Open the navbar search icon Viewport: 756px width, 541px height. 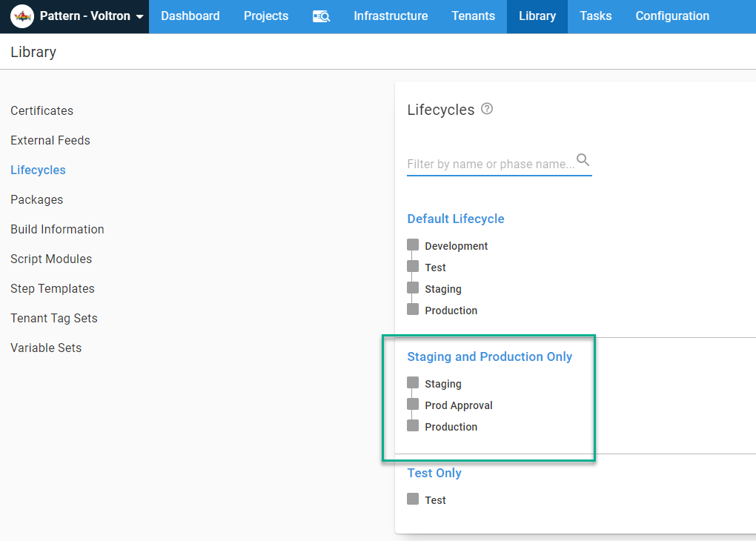tap(321, 16)
